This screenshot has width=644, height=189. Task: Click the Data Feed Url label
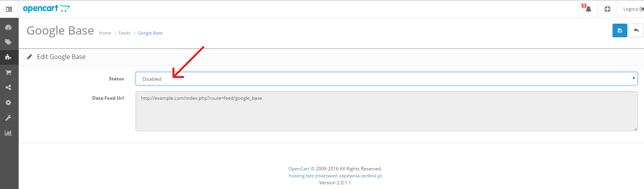[x=108, y=98]
